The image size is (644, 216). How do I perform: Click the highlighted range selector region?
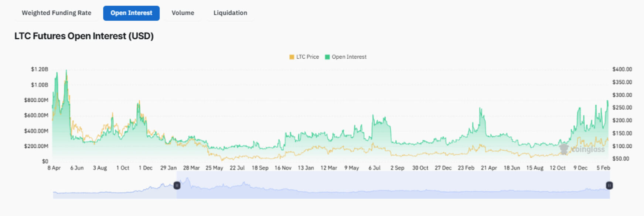392,188
